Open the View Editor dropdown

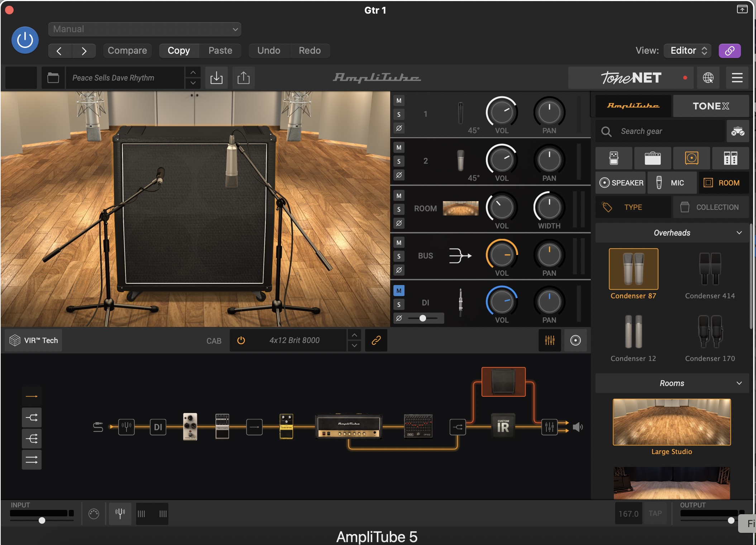(688, 50)
